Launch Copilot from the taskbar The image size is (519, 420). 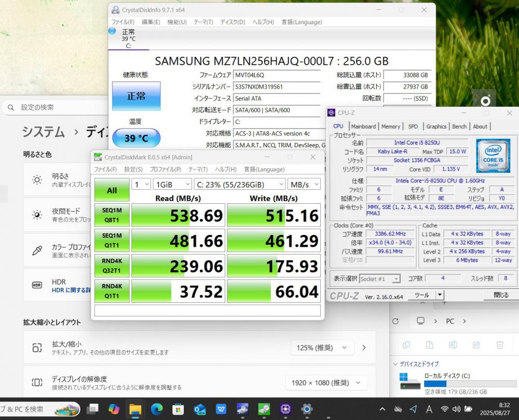(114, 409)
